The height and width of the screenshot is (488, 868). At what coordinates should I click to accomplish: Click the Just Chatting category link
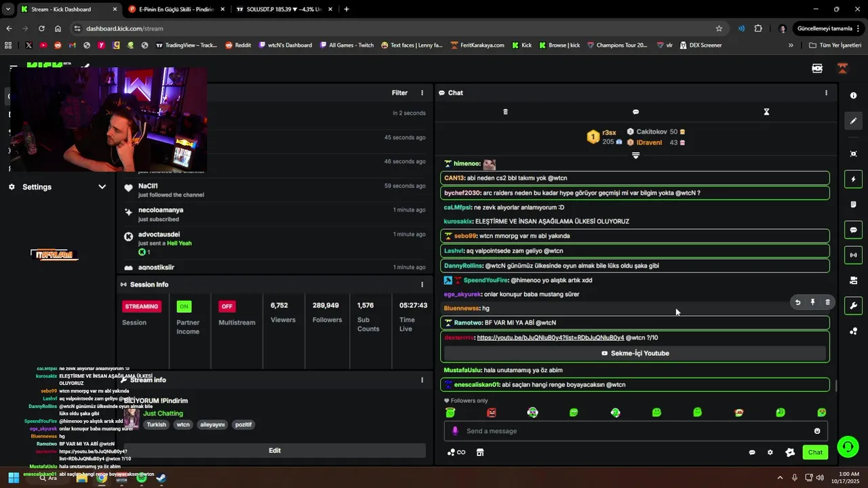(163, 413)
